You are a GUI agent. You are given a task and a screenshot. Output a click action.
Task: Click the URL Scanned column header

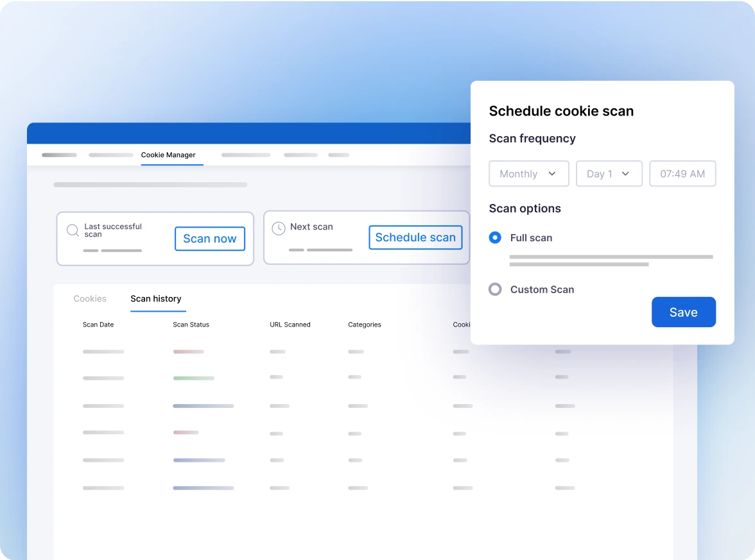click(290, 325)
